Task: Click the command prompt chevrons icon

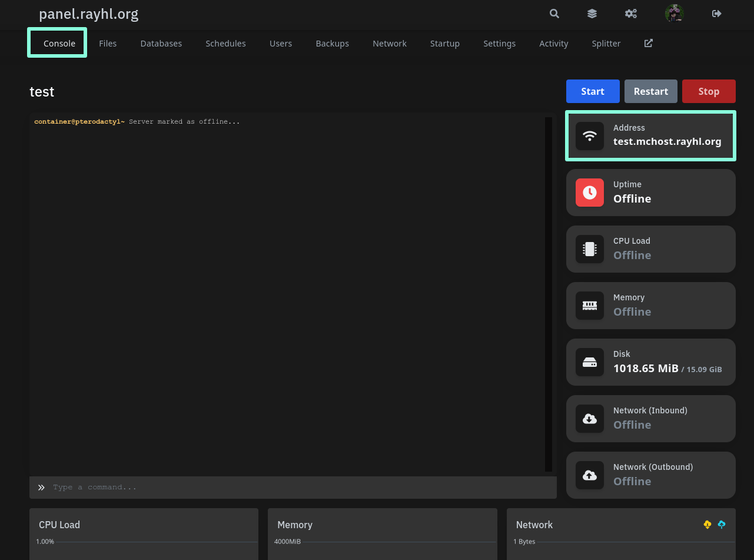Action: tap(41, 488)
